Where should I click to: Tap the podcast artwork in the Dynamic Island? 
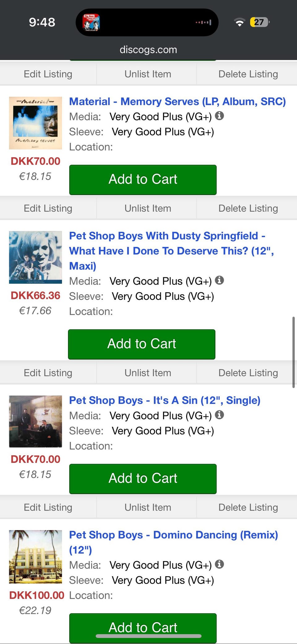click(x=91, y=22)
